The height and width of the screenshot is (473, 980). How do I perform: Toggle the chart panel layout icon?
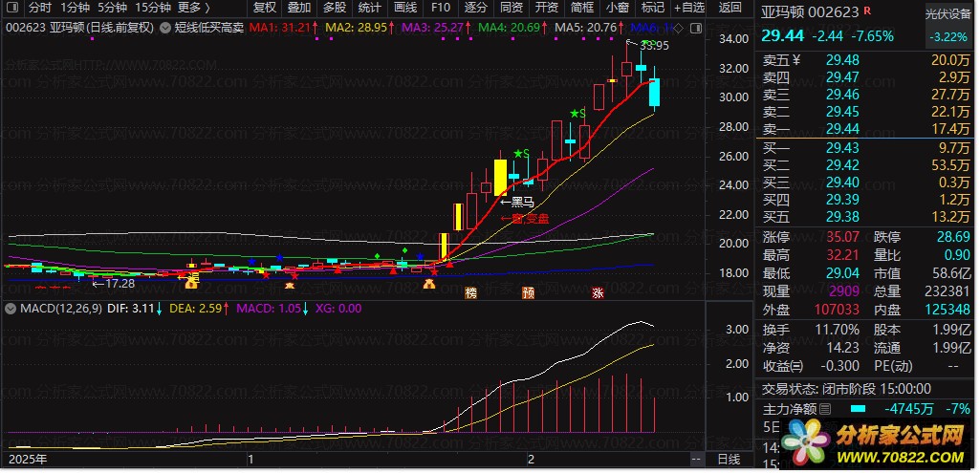click(696, 28)
